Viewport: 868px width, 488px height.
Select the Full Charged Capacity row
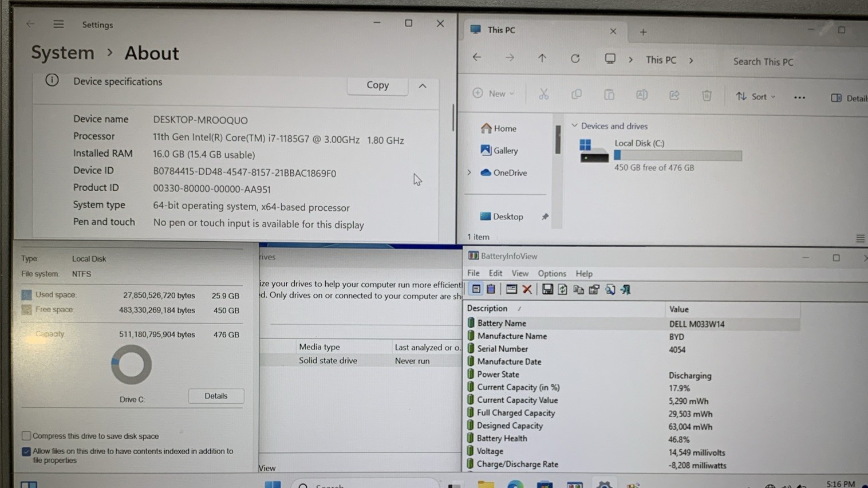pos(633,413)
